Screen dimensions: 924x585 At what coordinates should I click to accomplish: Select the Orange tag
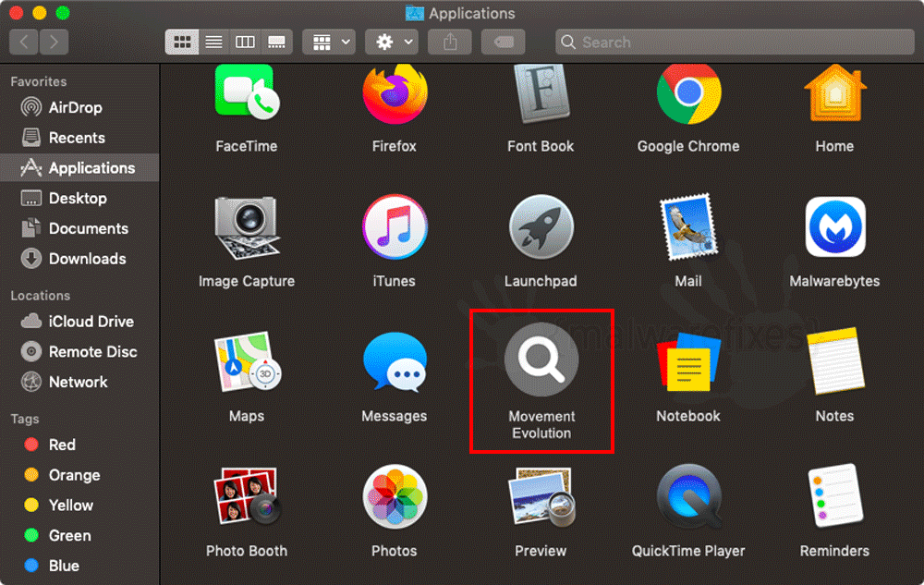(x=79, y=475)
